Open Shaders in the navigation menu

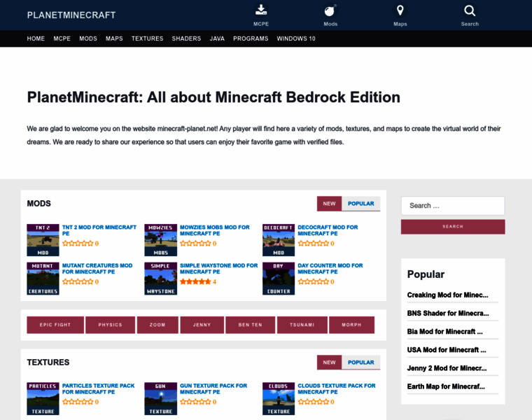[x=186, y=38]
